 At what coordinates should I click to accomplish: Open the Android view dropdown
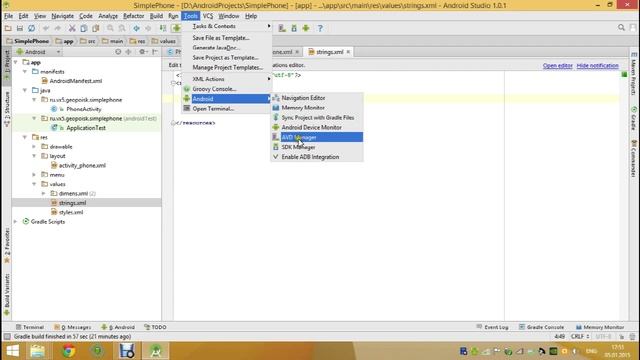[38, 52]
